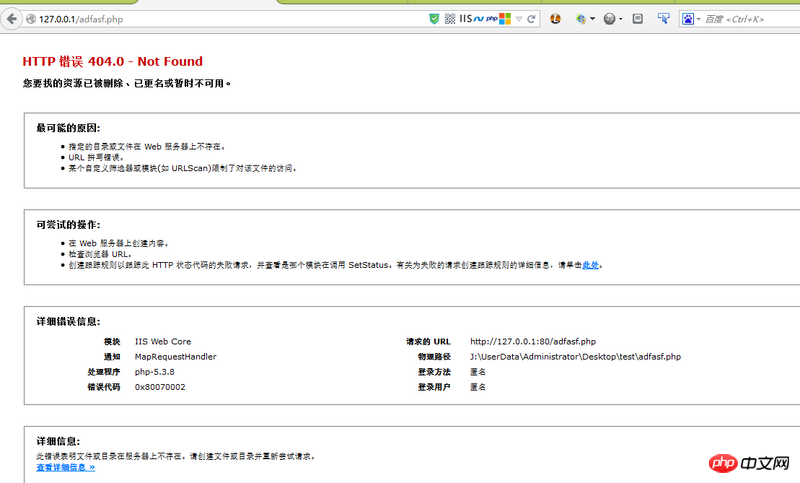
Task: Click the blue wave server icon next to IIS
Action: [478, 19]
